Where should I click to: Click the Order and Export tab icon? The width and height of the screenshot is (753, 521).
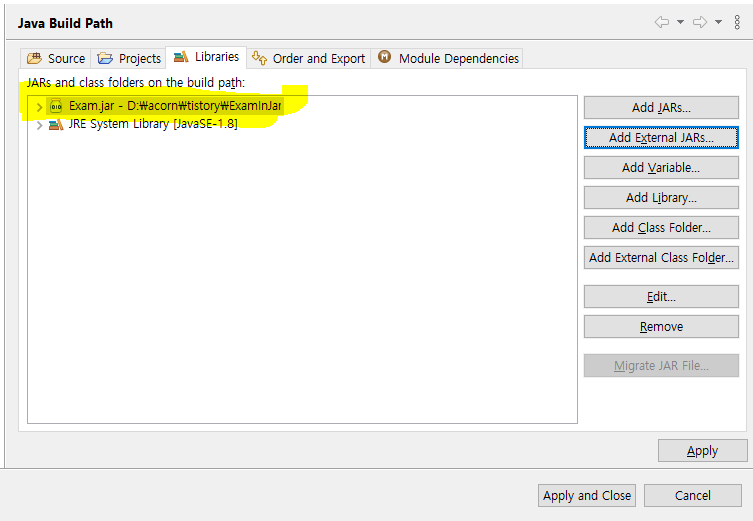coord(259,58)
